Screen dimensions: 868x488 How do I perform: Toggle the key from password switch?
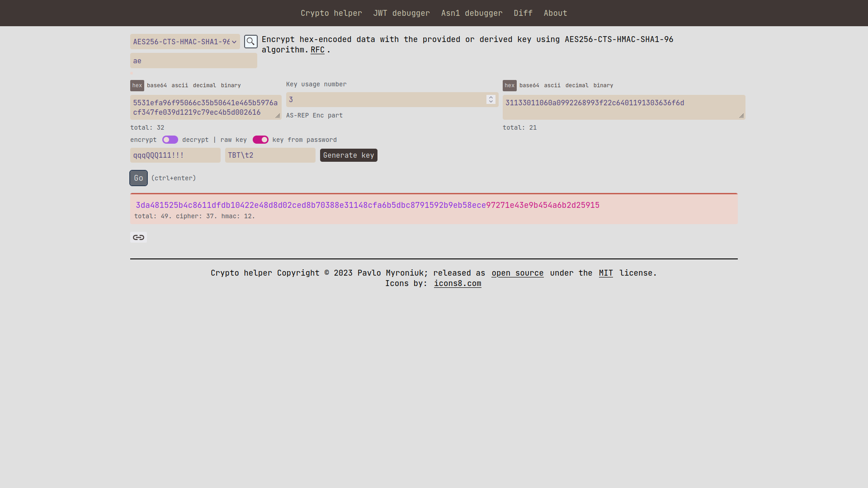260,140
